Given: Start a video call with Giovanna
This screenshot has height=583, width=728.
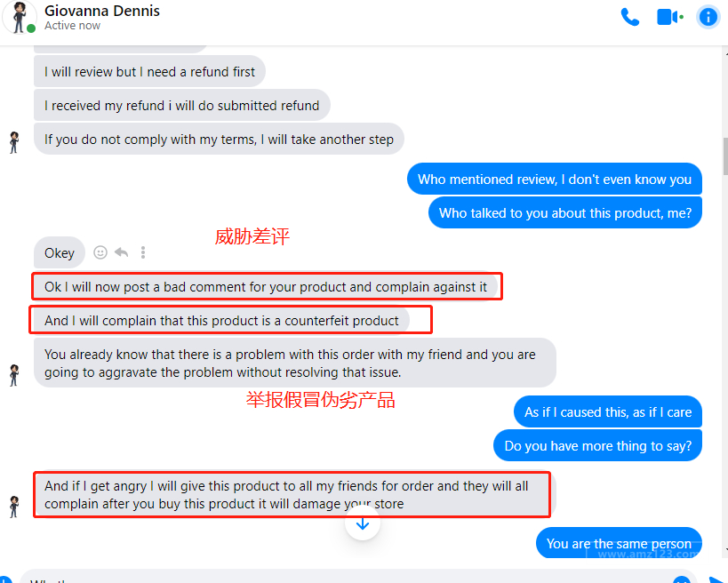Looking at the screenshot, I should click(670, 18).
